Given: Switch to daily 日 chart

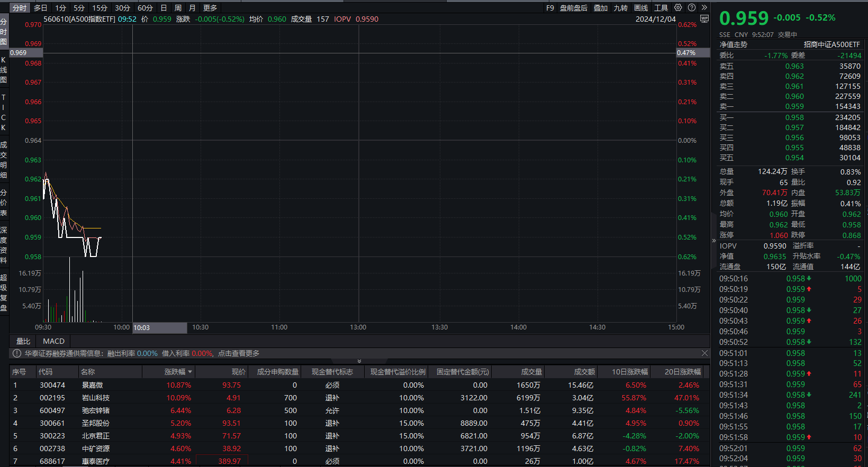Looking at the screenshot, I should coord(164,8).
